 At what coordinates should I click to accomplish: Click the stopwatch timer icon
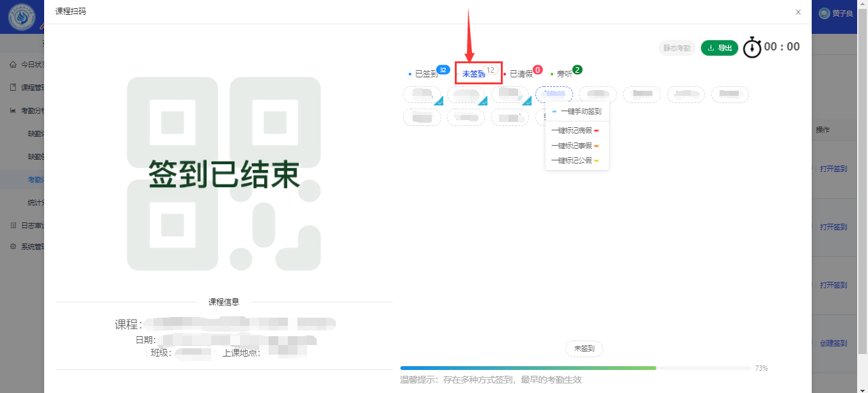(x=752, y=48)
